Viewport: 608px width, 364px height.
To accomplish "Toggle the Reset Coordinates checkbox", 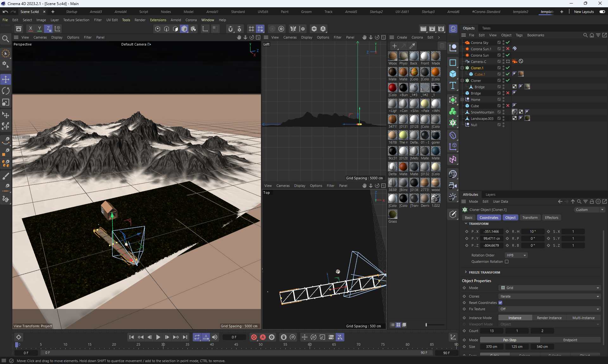I will (x=500, y=303).
